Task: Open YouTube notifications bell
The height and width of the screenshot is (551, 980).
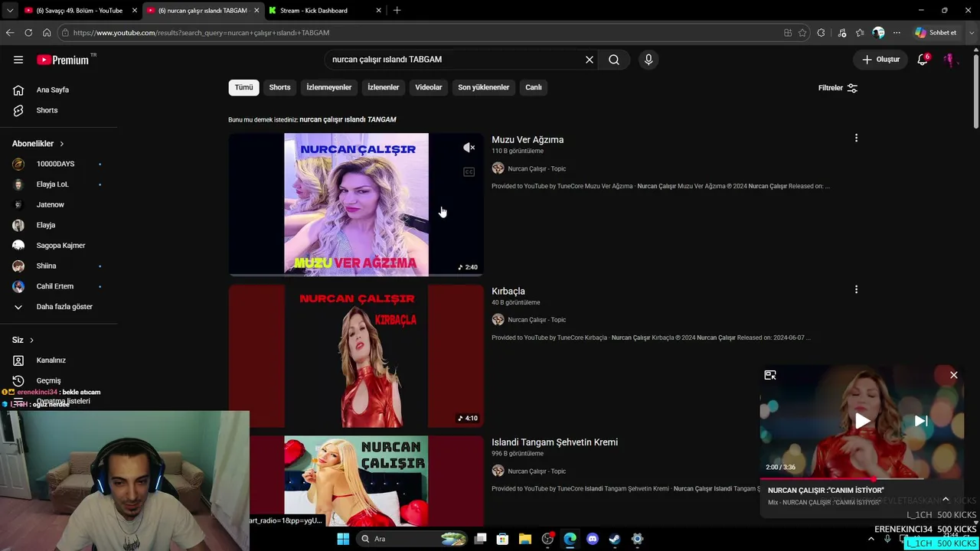Action: click(x=923, y=60)
